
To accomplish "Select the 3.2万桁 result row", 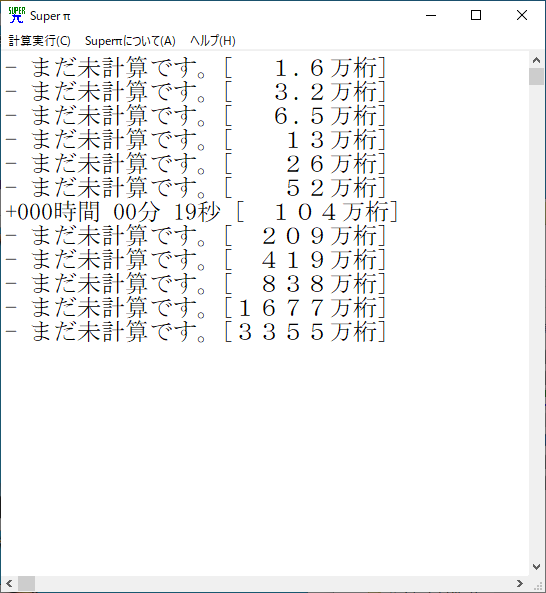I will point(195,92).
